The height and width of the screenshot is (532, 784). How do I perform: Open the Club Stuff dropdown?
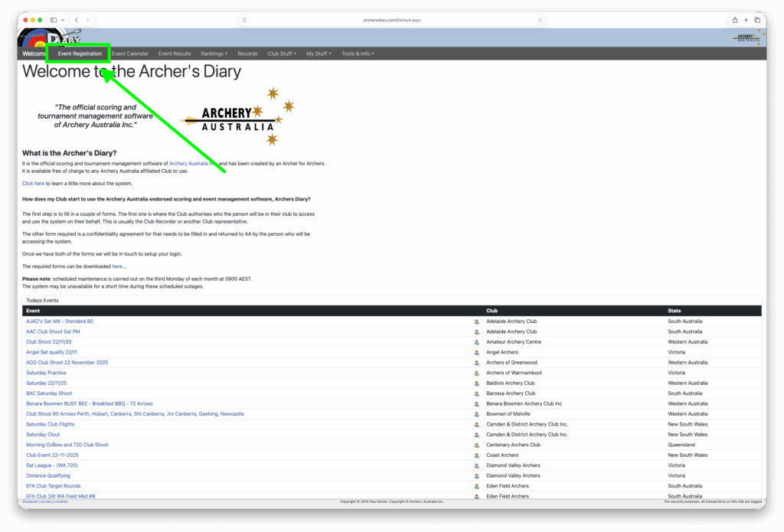[283, 54]
